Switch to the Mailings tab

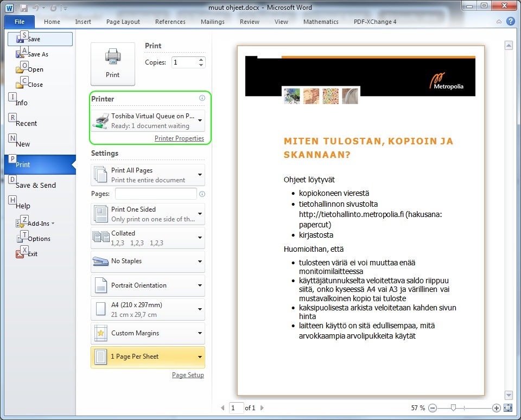tap(213, 22)
